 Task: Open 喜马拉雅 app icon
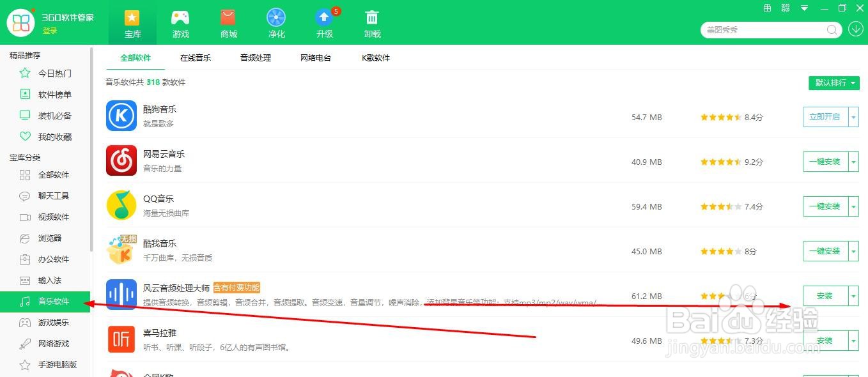click(121, 339)
